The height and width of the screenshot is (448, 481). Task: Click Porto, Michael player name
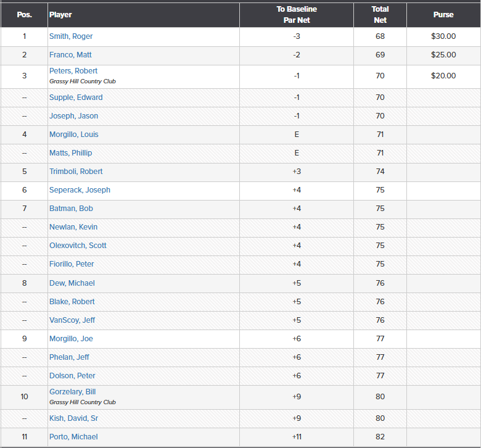[x=73, y=437]
